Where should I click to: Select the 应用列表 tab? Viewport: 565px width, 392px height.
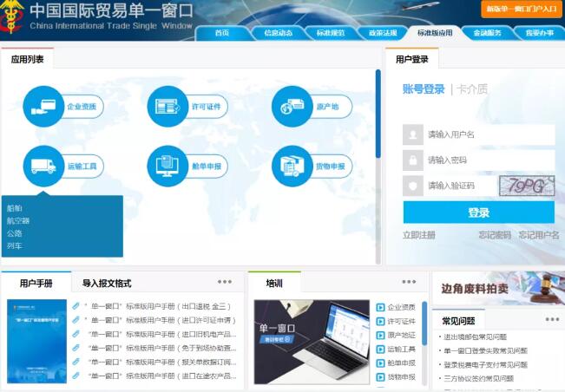click(x=28, y=59)
